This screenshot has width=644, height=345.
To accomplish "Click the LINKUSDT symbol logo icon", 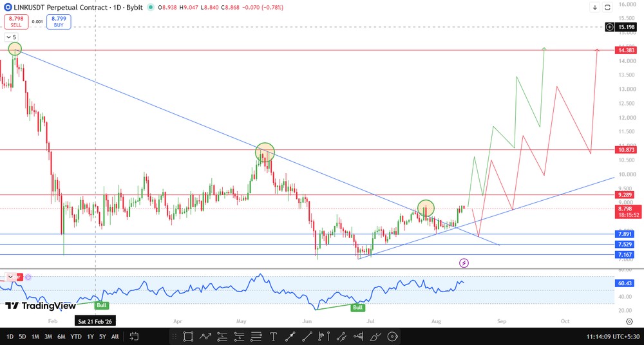I will click(x=7, y=7).
